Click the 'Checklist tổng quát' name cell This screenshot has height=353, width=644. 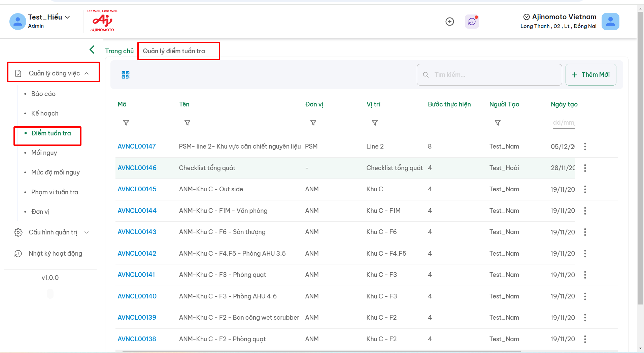pos(207,168)
